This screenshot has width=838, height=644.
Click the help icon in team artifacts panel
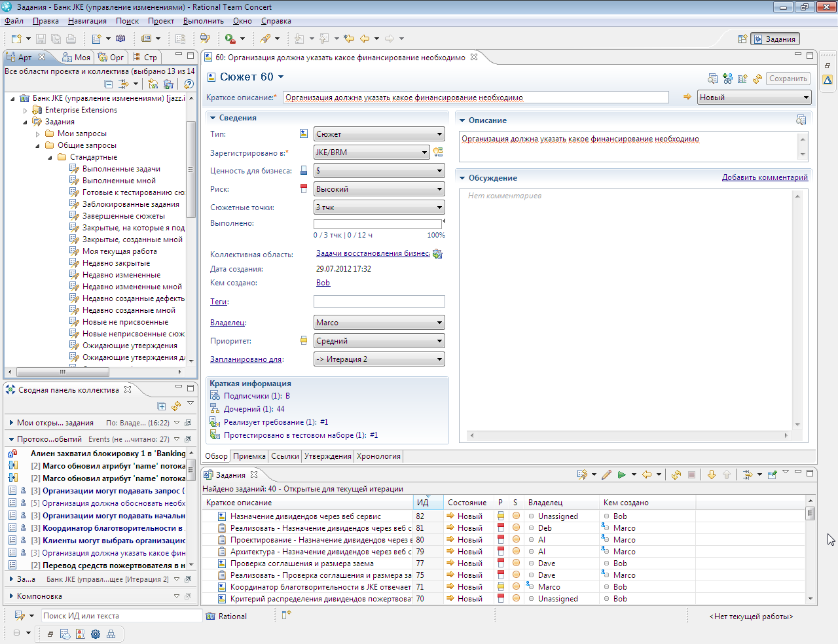pyautogui.click(x=189, y=84)
